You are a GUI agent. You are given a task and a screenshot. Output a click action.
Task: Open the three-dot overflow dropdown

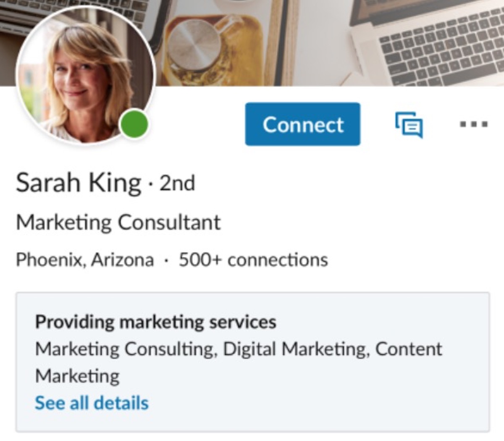473,125
